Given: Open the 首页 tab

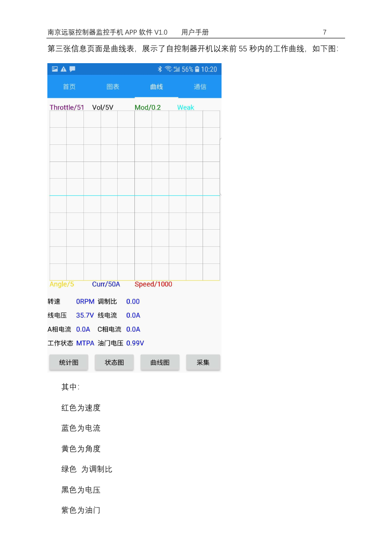Looking at the screenshot, I should [x=69, y=87].
